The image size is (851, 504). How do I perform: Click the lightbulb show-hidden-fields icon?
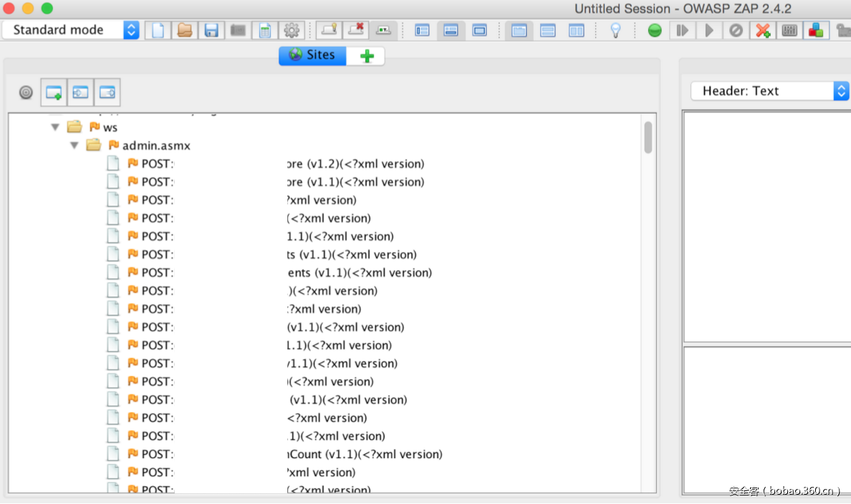tap(615, 30)
